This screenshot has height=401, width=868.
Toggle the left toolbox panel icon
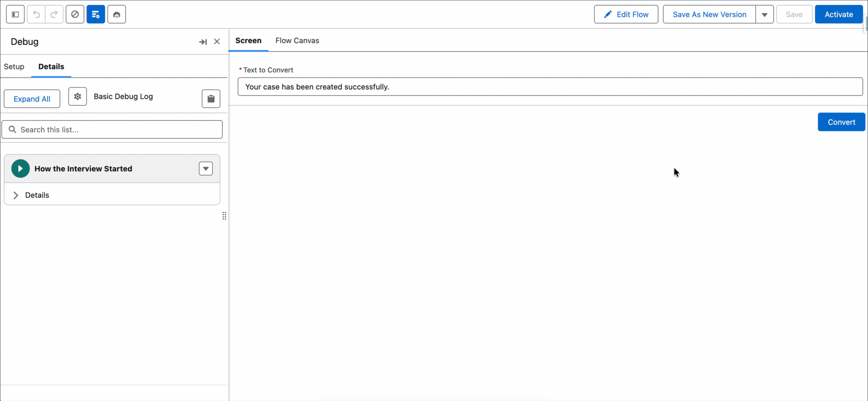[x=15, y=14]
